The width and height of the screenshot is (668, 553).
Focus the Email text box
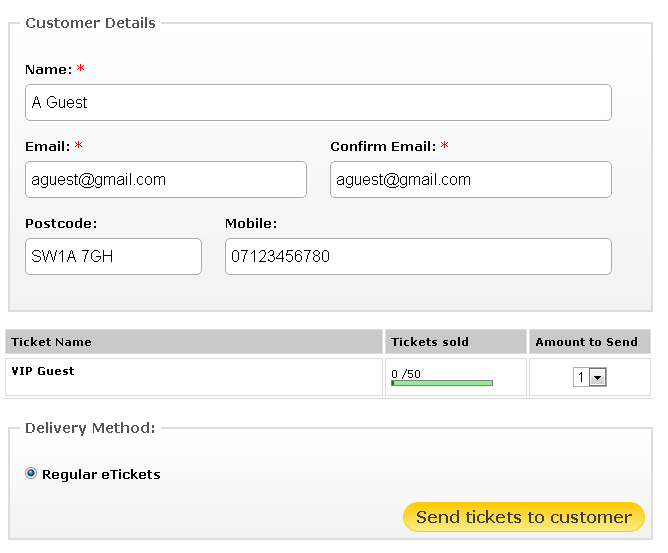point(165,180)
